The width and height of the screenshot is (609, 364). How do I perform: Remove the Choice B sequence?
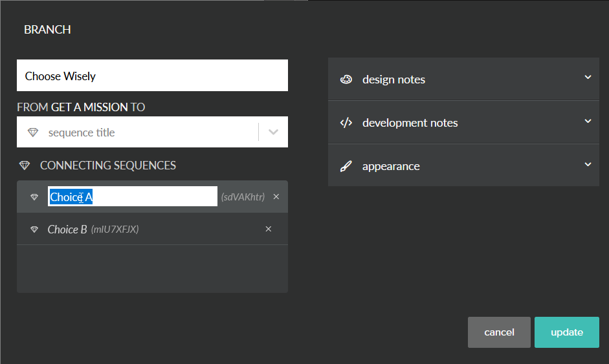269,229
